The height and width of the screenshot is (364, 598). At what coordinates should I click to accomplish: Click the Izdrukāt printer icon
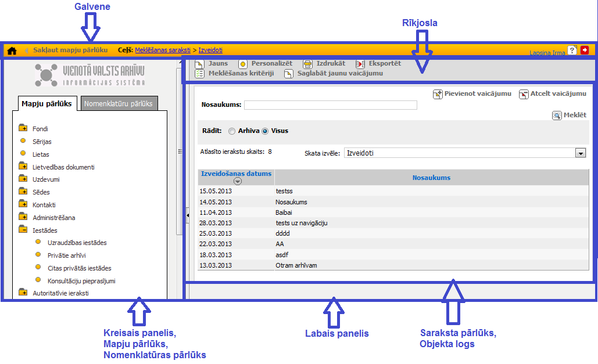[308, 64]
